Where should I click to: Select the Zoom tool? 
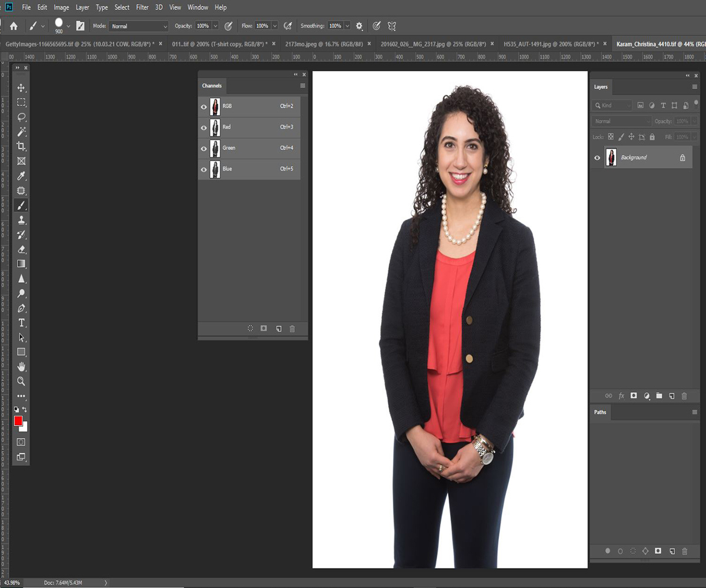21,381
